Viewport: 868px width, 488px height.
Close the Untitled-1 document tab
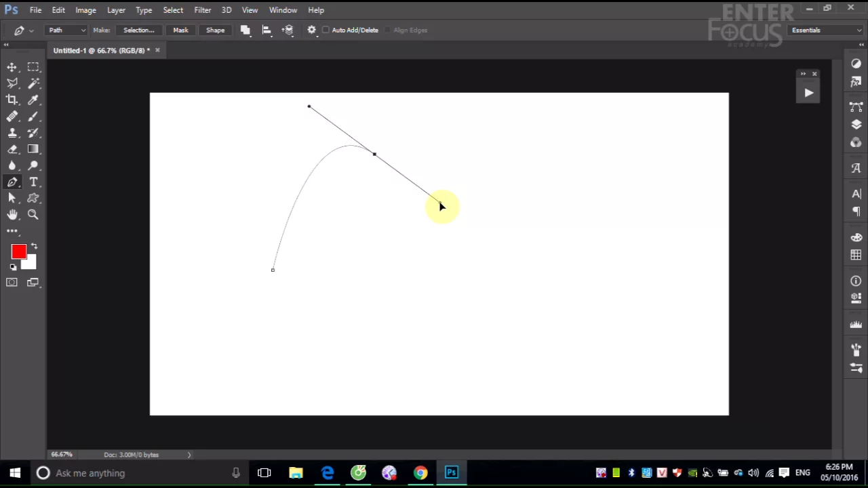(x=157, y=50)
